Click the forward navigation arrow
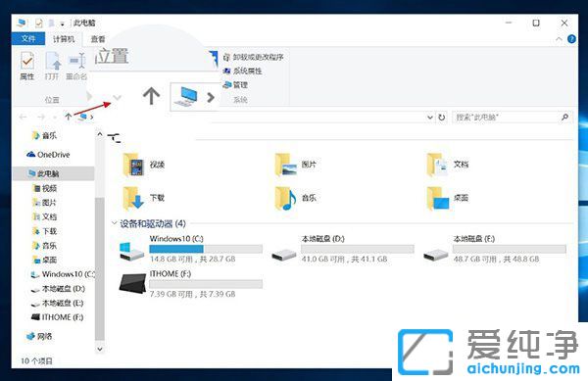 (41, 117)
